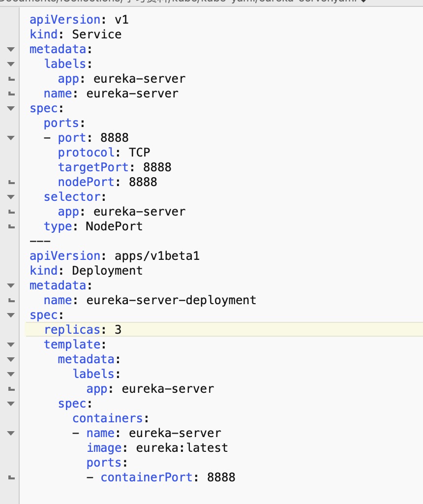Viewport: 423px width, 504px height.
Task: Fold the Service spec section
Action: pos(11,108)
